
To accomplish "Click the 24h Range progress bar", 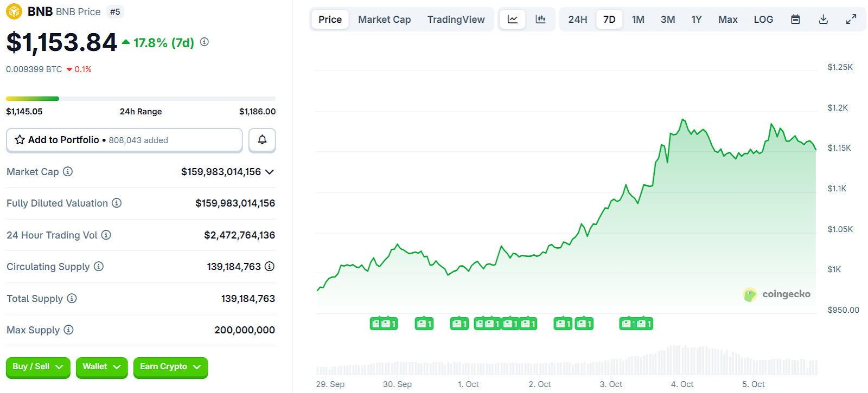I will [141, 99].
